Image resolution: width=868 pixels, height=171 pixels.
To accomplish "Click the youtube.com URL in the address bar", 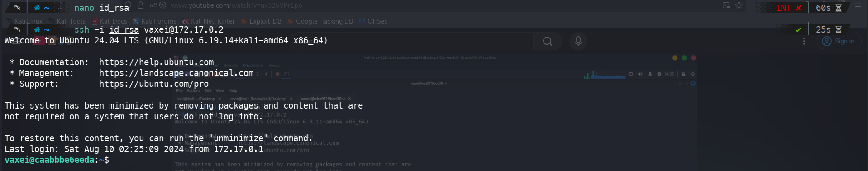I will tap(236, 5).
